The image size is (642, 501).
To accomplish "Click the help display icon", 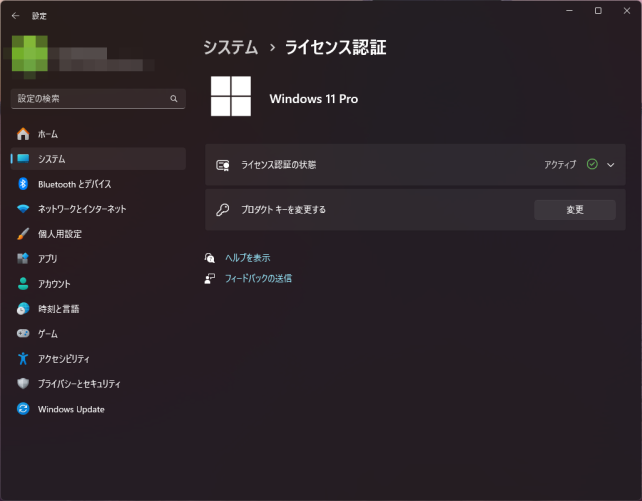I will pyautogui.click(x=210, y=258).
